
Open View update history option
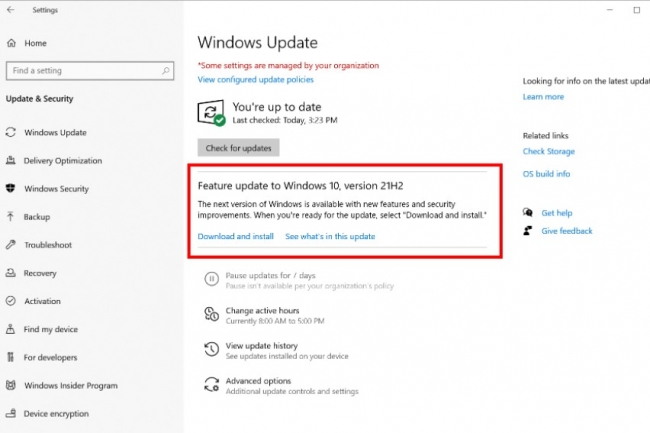[x=262, y=346]
